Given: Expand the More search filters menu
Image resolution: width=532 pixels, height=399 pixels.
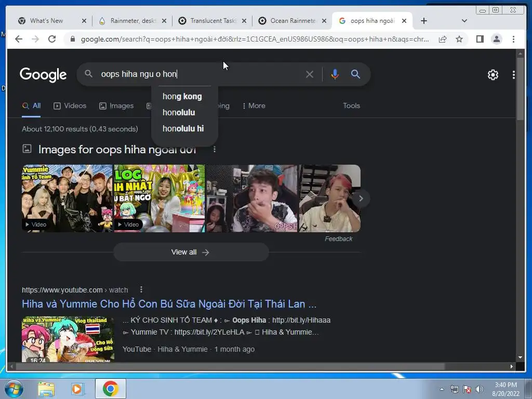Looking at the screenshot, I should pos(254,105).
